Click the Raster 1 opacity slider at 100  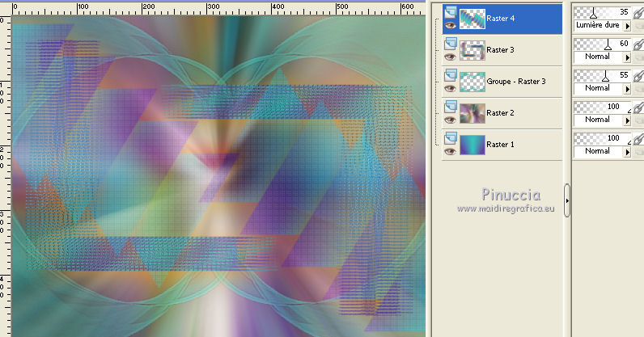pyautogui.click(x=603, y=139)
